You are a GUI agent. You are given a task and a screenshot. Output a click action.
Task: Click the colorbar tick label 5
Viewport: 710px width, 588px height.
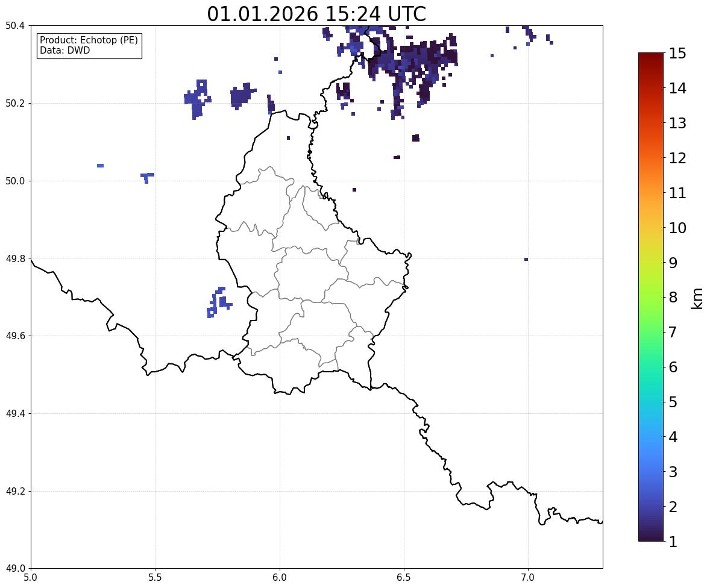point(673,402)
